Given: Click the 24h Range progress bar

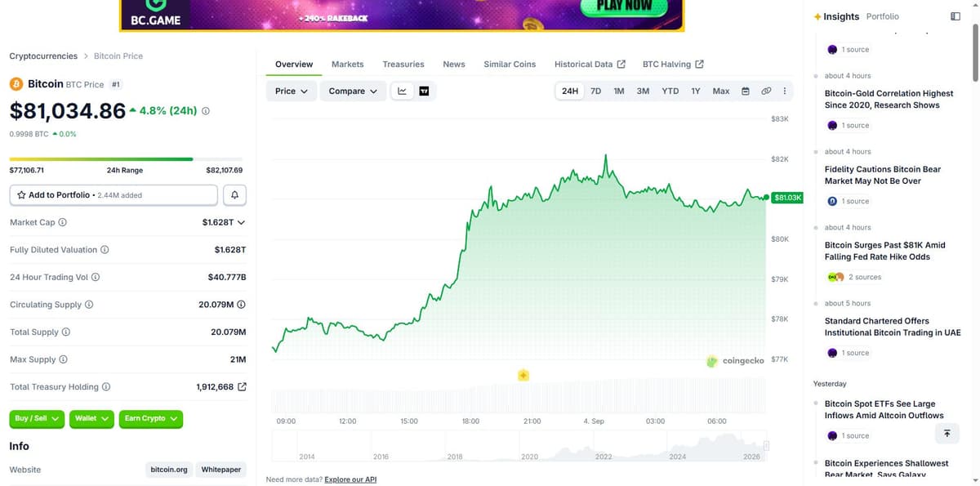Looking at the screenshot, I should (x=126, y=159).
